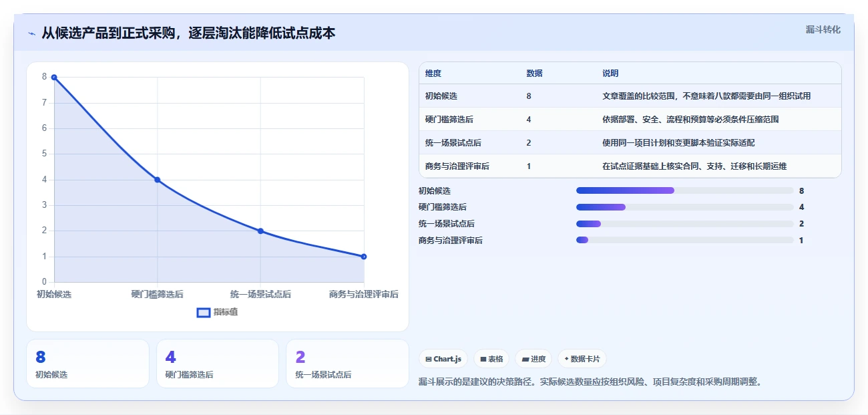The height and width of the screenshot is (415, 868).
Task: Click the 表格 tag
Action: pos(491,359)
